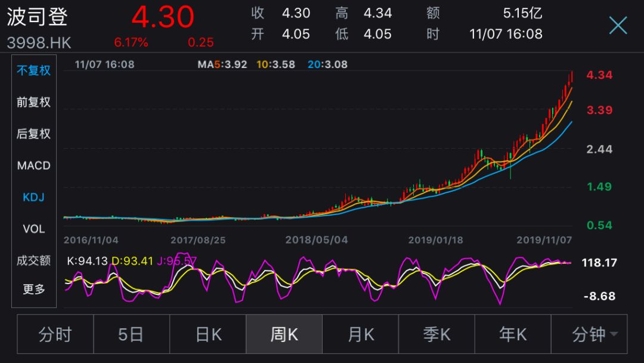
Task: Open 更多 indicators list
Action: click(33, 289)
